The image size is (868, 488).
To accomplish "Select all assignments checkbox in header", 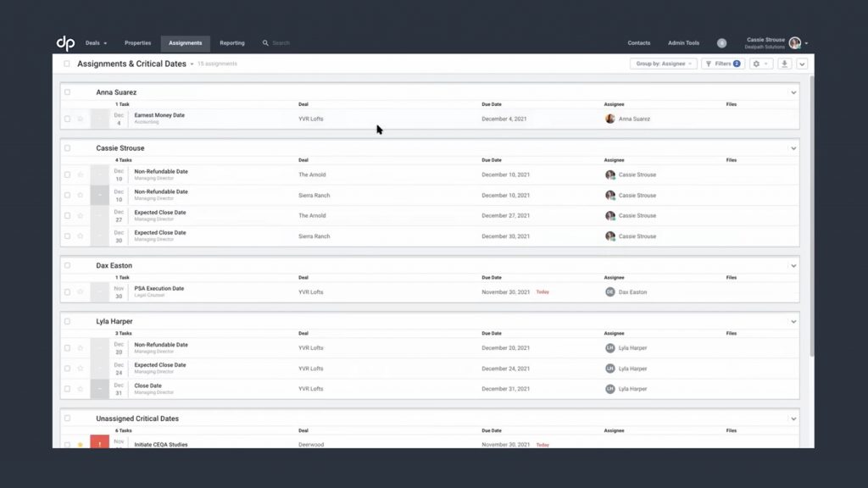I will click(67, 64).
